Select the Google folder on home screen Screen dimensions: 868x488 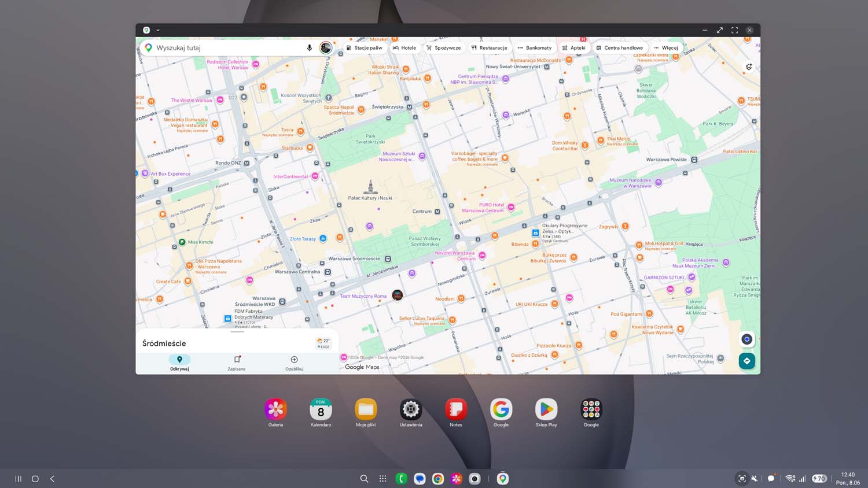pyautogui.click(x=591, y=409)
